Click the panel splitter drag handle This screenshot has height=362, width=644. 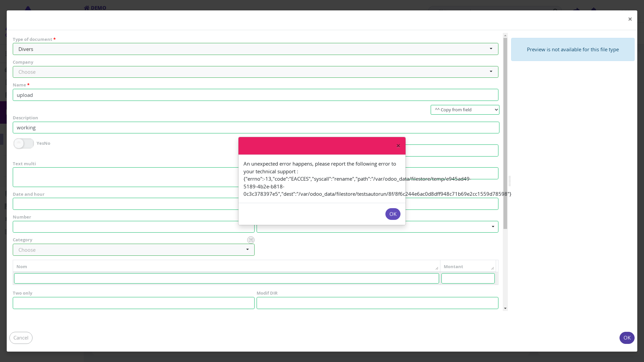pos(509,181)
